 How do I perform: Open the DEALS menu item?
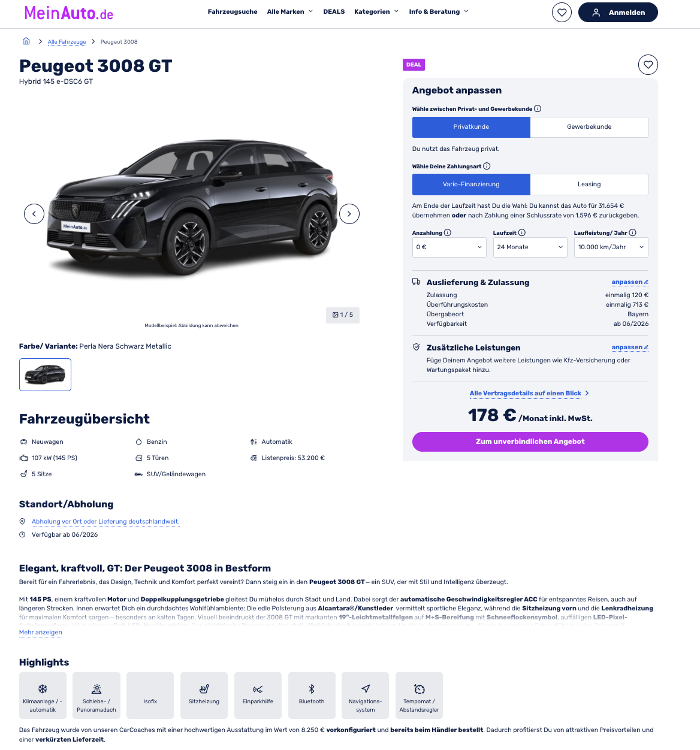click(334, 11)
